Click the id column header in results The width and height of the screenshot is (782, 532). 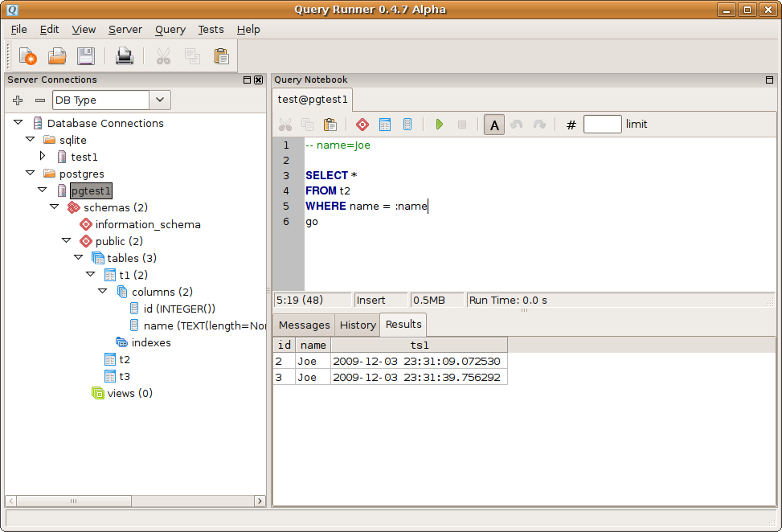285,345
